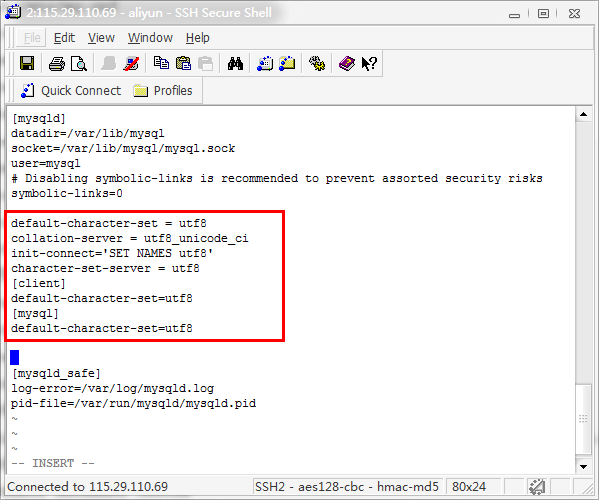
Task: Click the Disconnect toolbar icon
Action: click(x=131, y=63)
